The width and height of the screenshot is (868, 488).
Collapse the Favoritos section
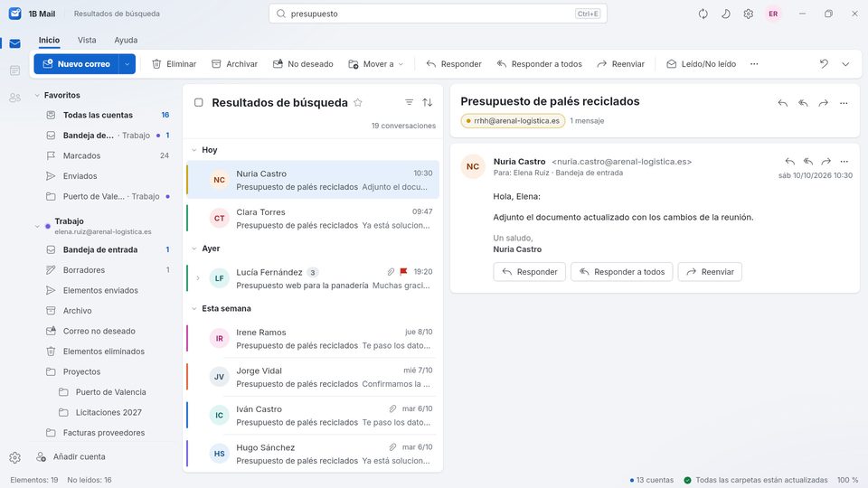[x=37, y=95]
